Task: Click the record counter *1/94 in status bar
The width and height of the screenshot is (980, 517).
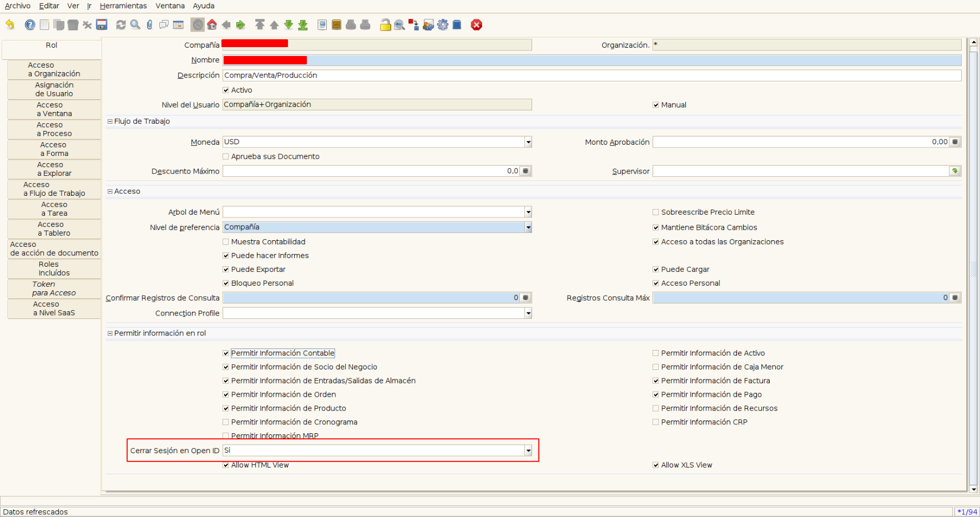Action: click(x=967, y=512)
